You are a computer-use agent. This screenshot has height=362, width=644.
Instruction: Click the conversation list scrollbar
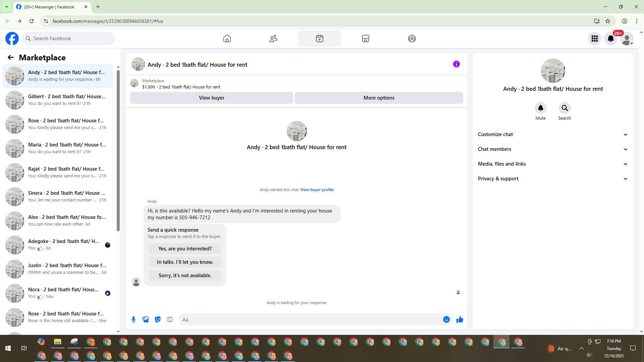point(118,151)
